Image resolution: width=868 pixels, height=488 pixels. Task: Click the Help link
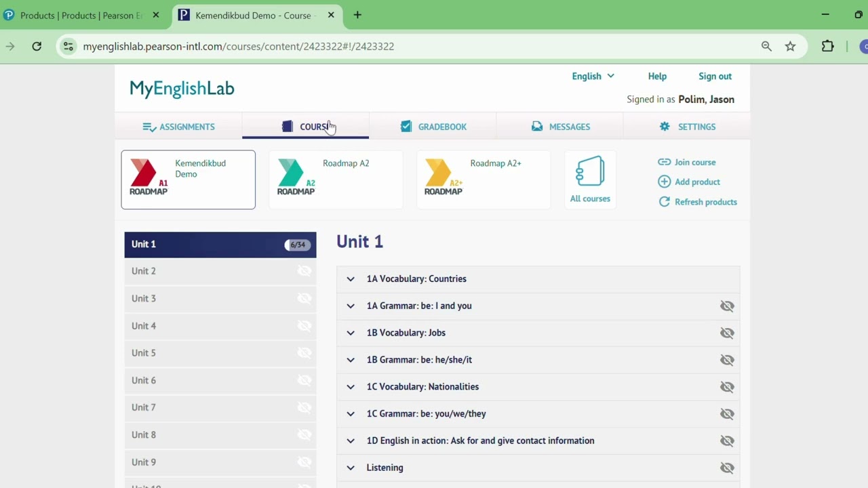click(x=657, y=76)
